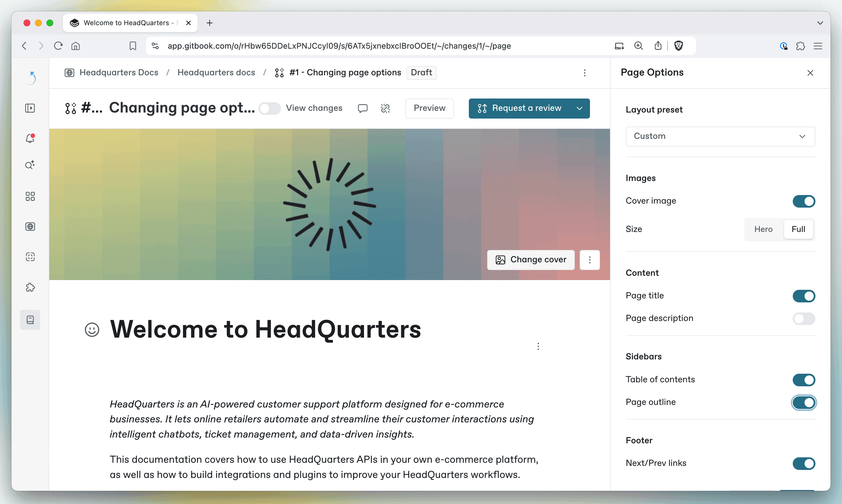842x504 pixels.
Task: Open the cover image three-dot menu
Action: (x=590, y=260)
